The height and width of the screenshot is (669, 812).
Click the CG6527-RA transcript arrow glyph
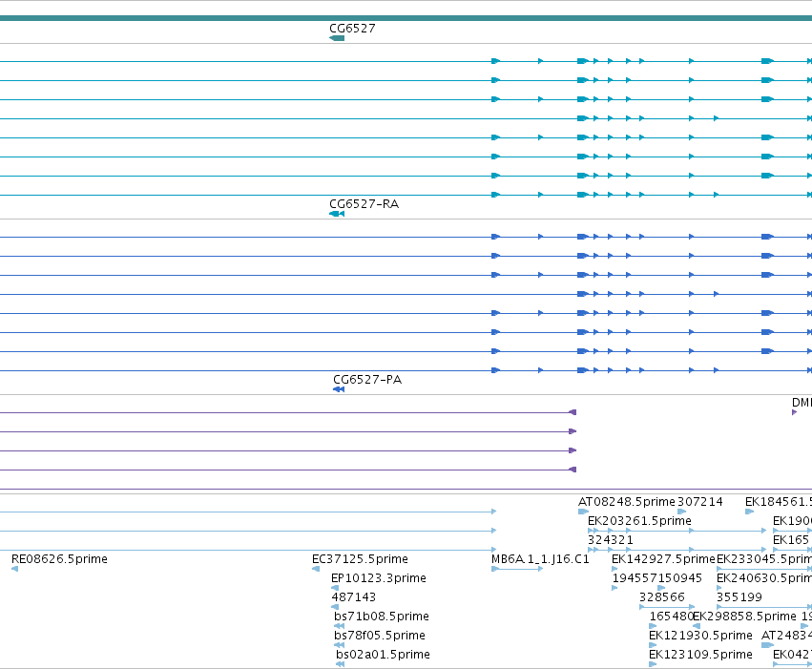[x=337, y=214]
